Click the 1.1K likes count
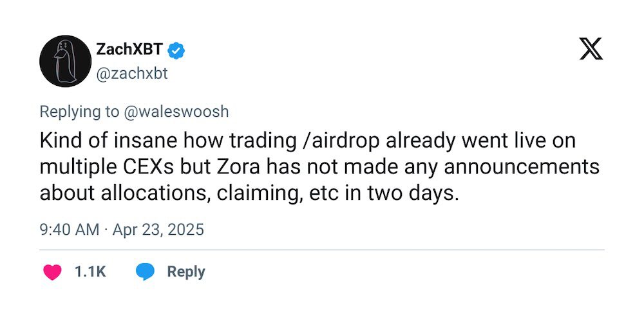Screen dimensions: 644x316 [x=90, y=272]
